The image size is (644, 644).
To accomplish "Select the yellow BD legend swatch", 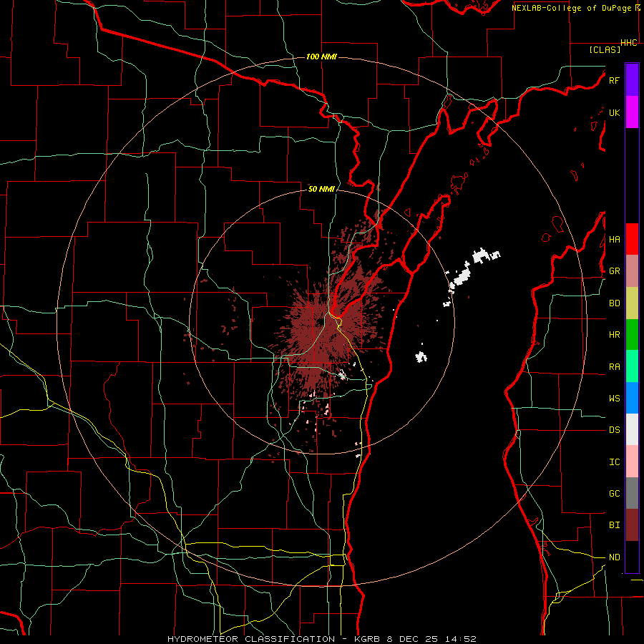I will (x=632, y=303).
